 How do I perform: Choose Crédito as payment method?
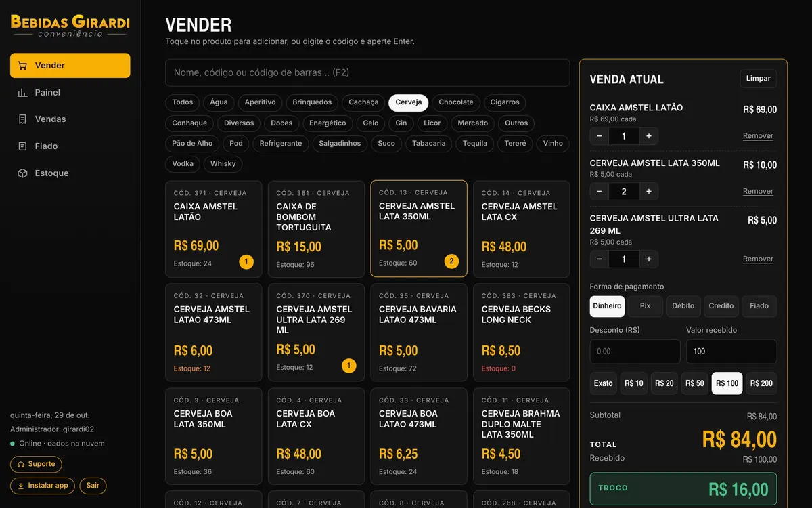[721, 306]
